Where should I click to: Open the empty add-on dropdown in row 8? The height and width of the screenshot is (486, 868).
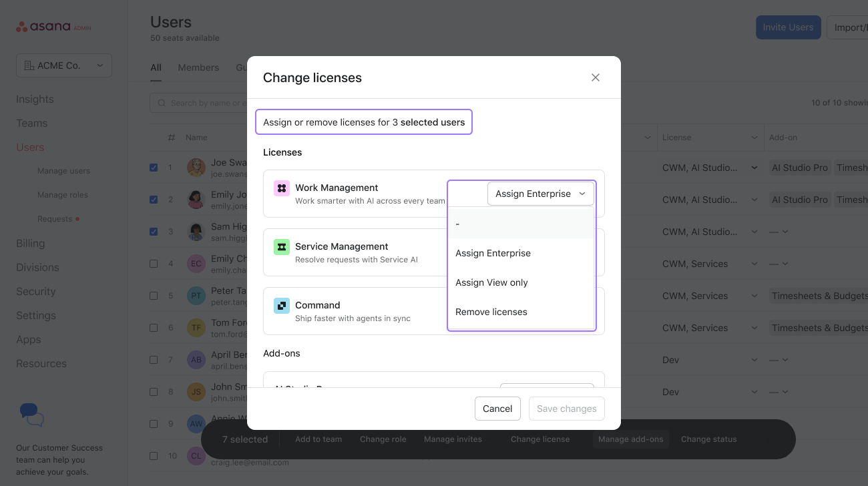[779, 392]
